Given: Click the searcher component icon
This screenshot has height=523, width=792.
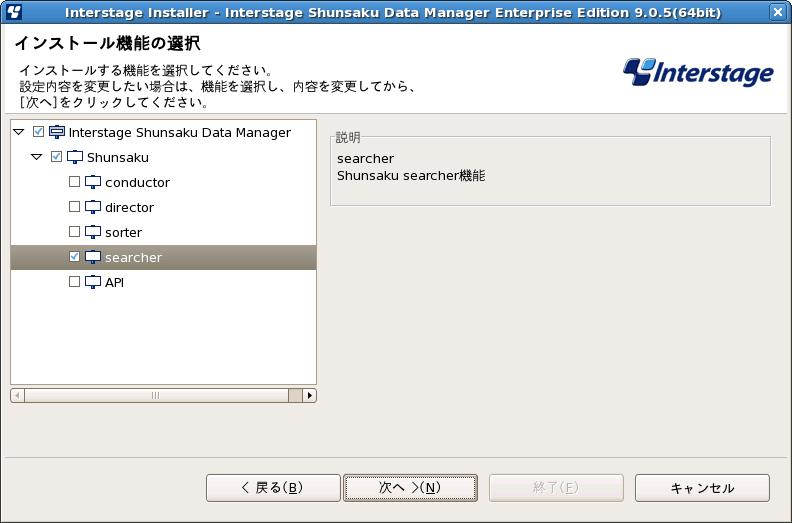Looking at the screenshot, I should pyautogui.click(x=93, y=257).
